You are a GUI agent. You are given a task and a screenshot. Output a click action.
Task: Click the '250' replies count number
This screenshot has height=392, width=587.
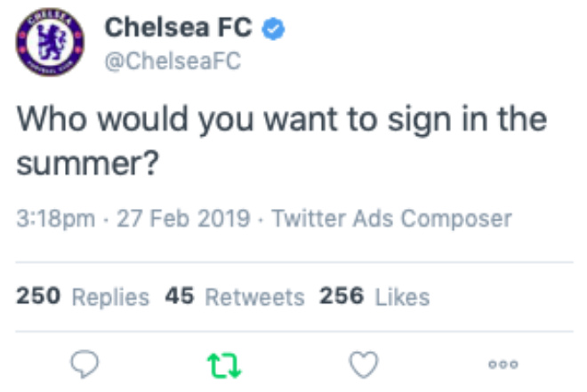tap(38, 297)
